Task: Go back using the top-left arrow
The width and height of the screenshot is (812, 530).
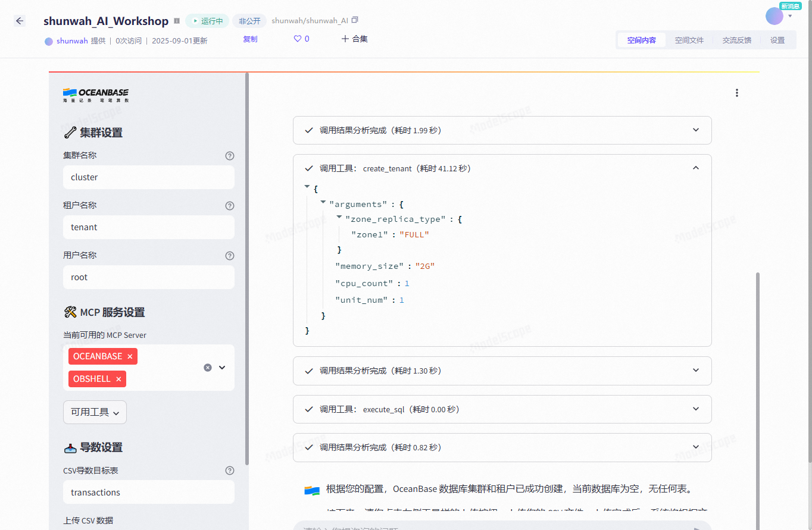Action: tap(20, 21)
